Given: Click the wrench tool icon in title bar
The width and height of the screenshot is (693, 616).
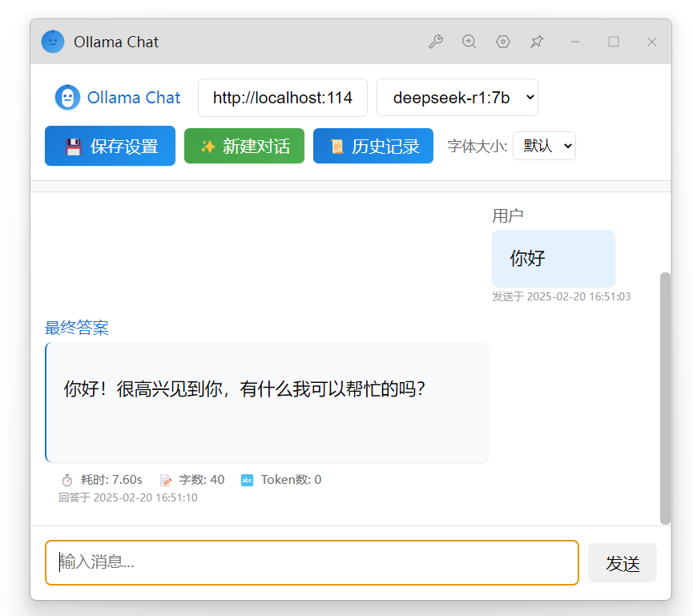Looking at the screenshot, I should [x=436, y=42].
